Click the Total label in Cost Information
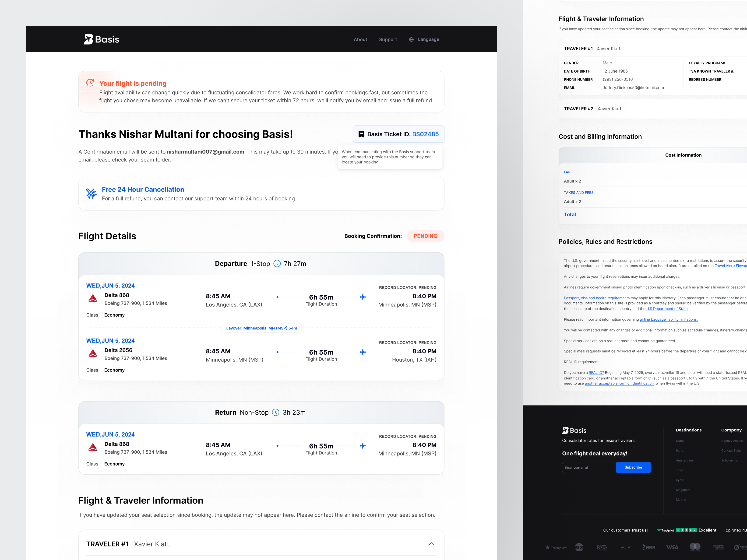The image size is (747, 560). point(570,215)
